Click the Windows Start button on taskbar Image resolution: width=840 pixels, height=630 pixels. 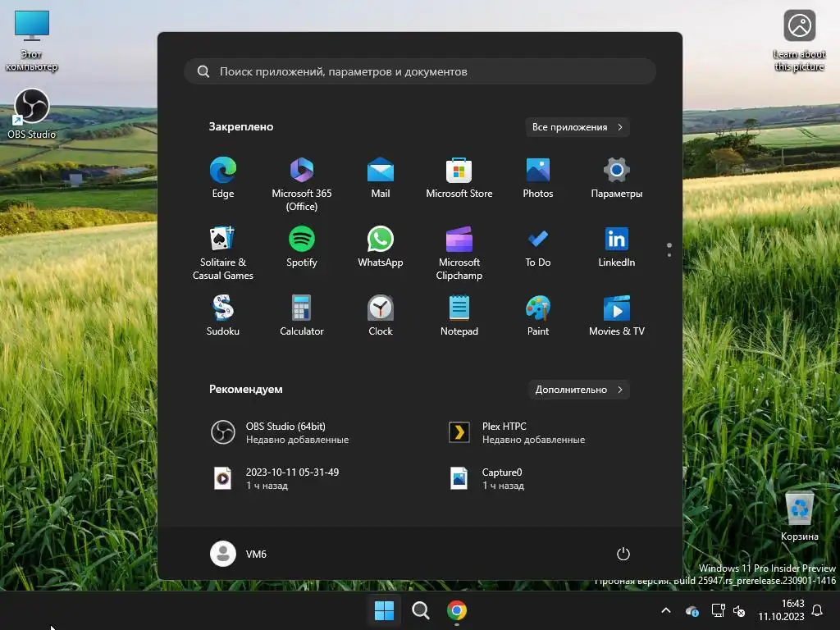tap(384, 610)
